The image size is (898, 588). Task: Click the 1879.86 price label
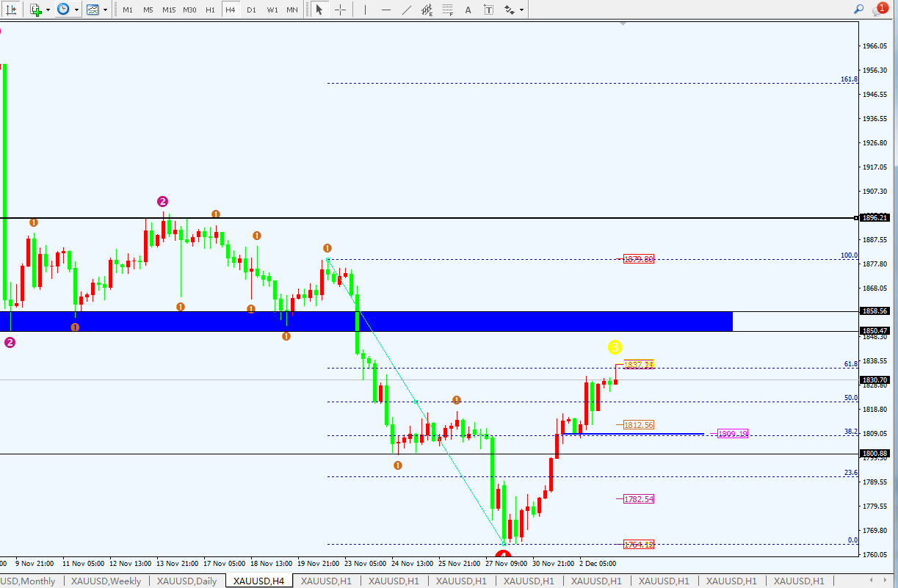pos(638,259)
